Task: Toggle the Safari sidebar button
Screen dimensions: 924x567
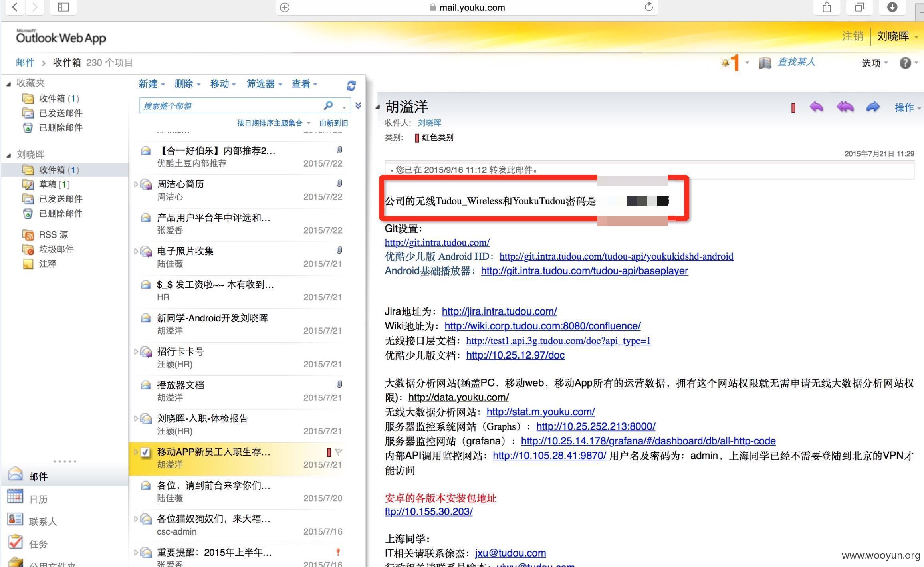Action: [63, 7]
